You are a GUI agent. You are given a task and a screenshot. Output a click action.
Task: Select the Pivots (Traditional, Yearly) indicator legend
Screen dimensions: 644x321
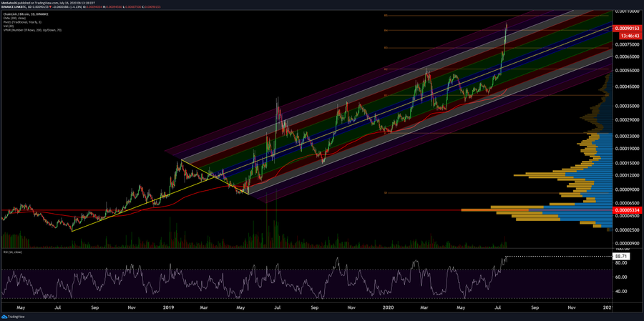pos(21,21)
